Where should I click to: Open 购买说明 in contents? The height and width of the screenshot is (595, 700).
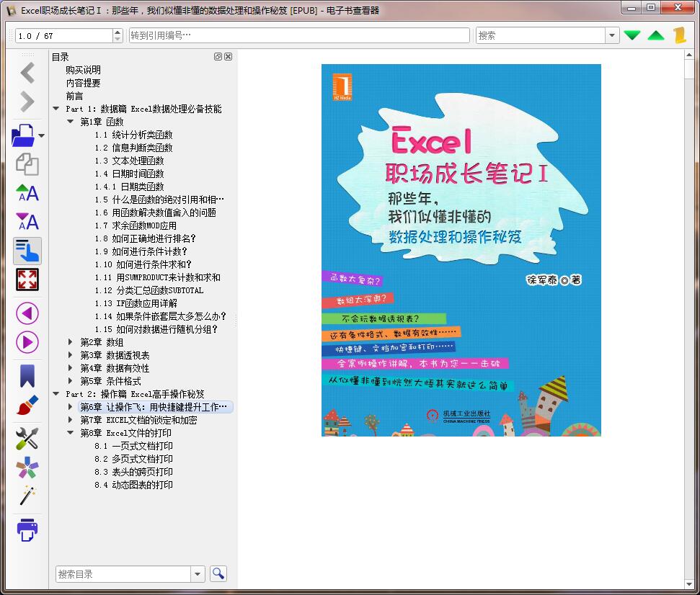(83, 70)
